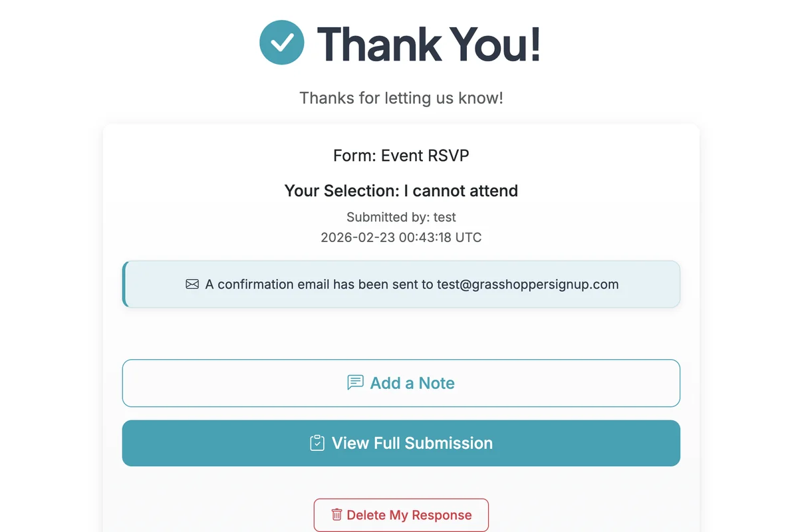Viewport: 798px width, 532px height.
Task: Click the envelope icon in the confirmation banner
Action: coord(192,285)
